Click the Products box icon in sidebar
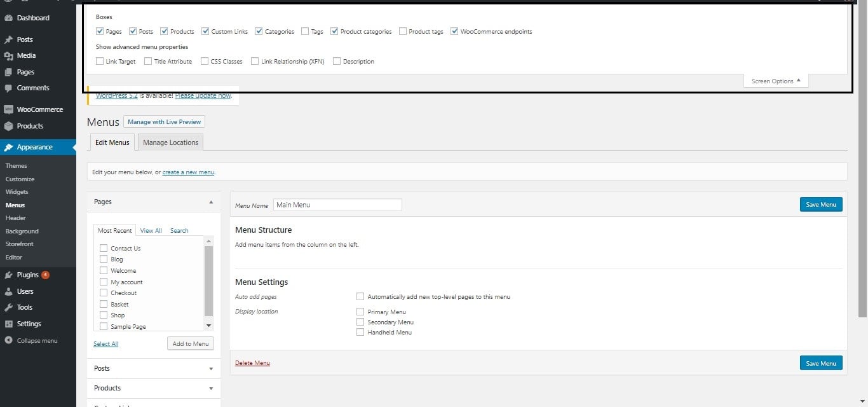Viewport: 868px width, 407px height. (8, 126)
